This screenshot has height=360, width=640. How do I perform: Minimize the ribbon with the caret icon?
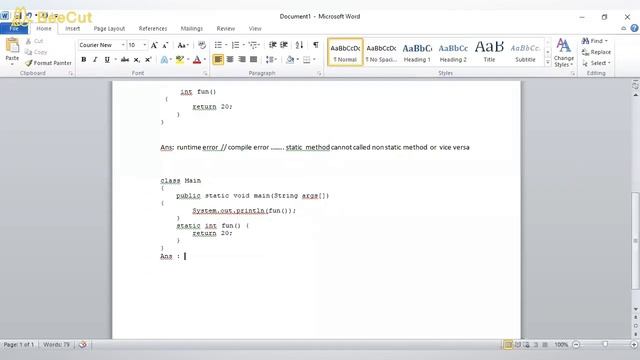(623, 29)
